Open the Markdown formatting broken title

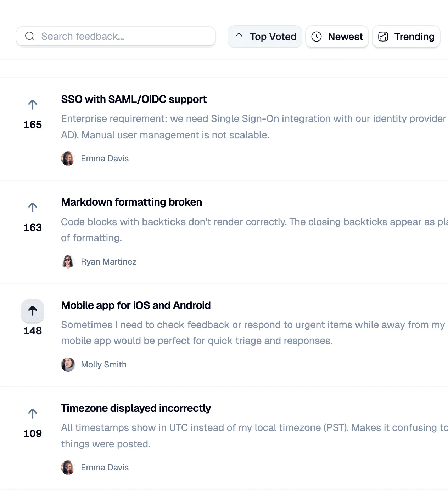click(131, 202)
